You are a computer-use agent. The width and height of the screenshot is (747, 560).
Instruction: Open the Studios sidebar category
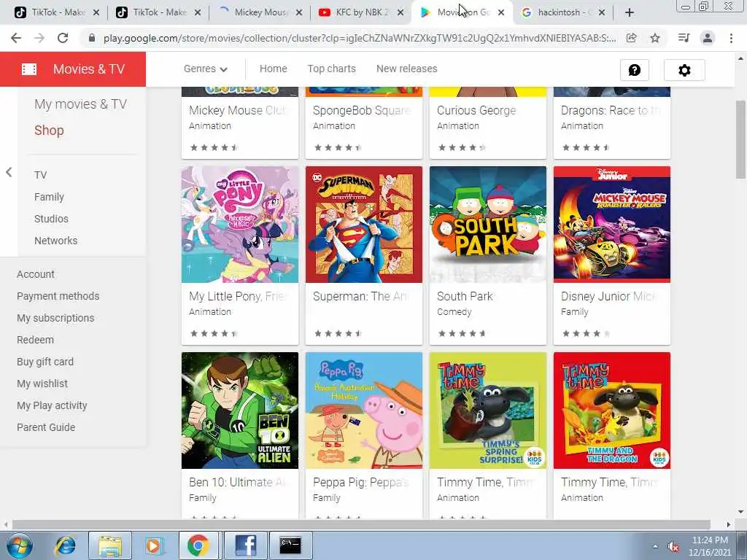51,219
